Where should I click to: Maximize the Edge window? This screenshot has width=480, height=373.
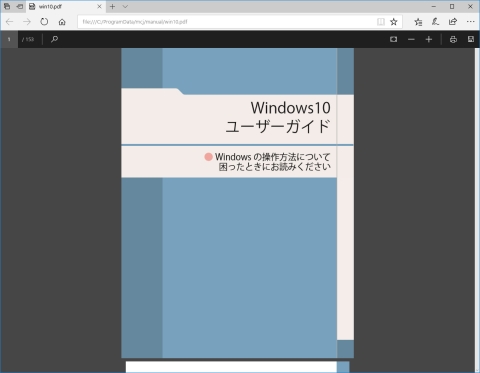click(x=452, y=6)
